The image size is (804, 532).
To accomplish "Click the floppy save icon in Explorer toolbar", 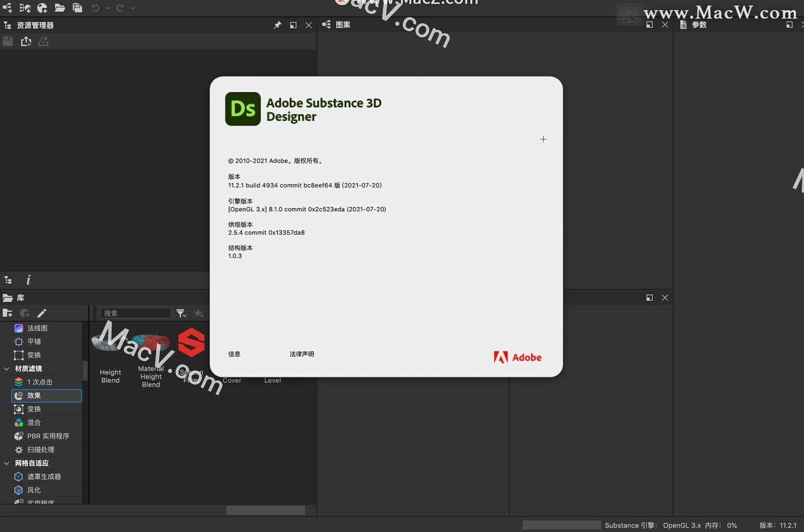I will [x=8, y=41].
